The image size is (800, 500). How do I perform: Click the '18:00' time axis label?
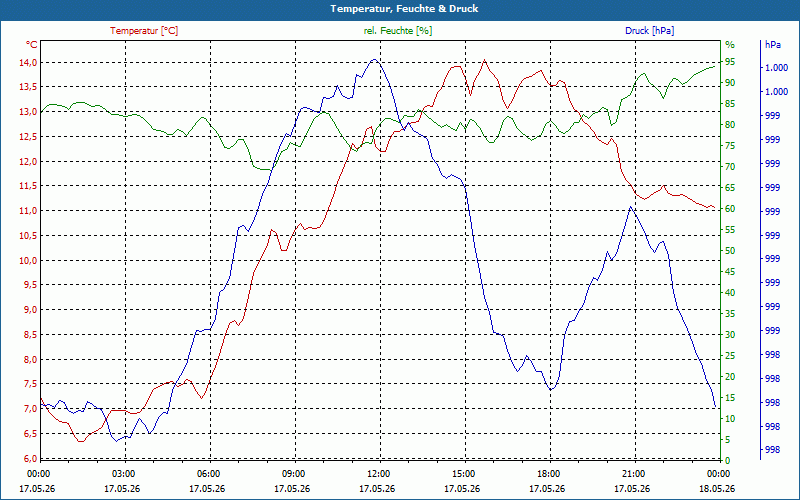pos(547,474)
